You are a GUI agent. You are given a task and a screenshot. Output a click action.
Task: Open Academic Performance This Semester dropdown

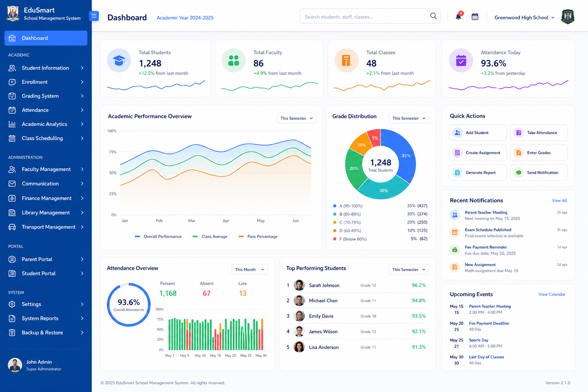pyautogui.click(x=297, y=118)
